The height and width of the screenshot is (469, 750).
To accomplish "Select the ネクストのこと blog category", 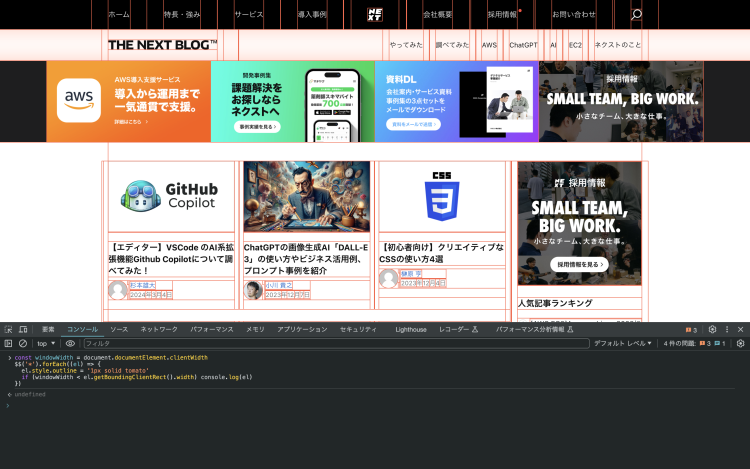I will (618, 45).
